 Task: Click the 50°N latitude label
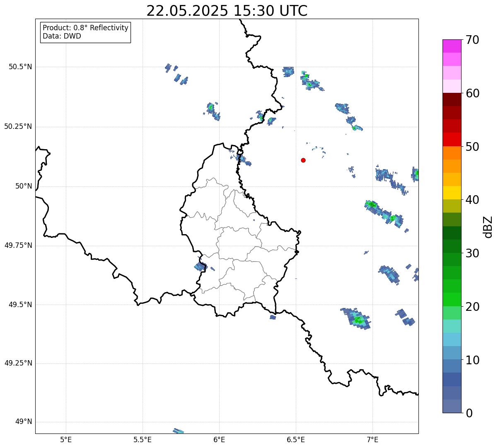coord(24,186)
